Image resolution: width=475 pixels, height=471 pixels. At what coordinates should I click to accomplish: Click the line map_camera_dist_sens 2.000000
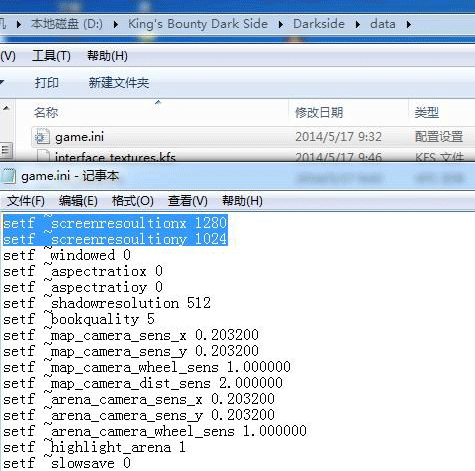[x=143, y=383]
